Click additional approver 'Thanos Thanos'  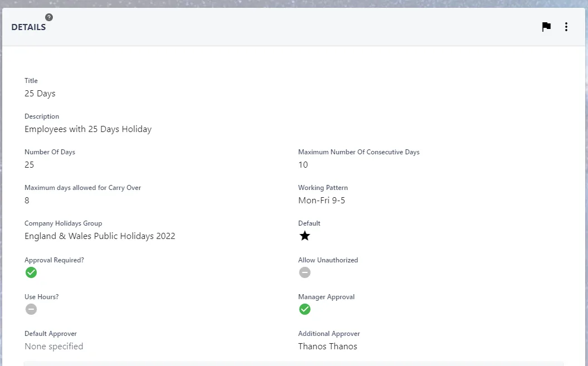[328, 346]
